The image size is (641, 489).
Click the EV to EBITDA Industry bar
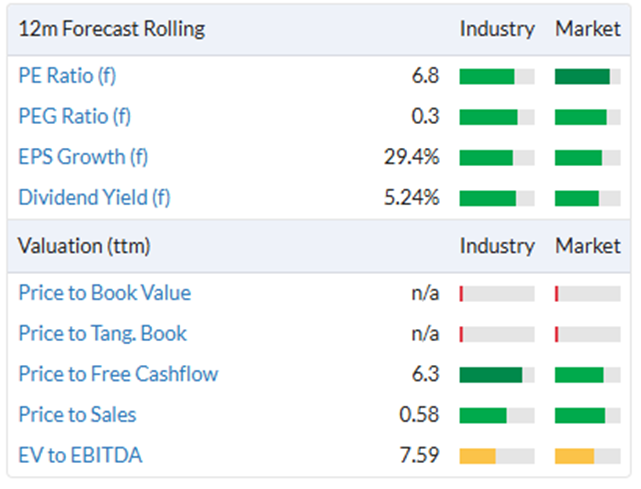click(x=497, y=456)
